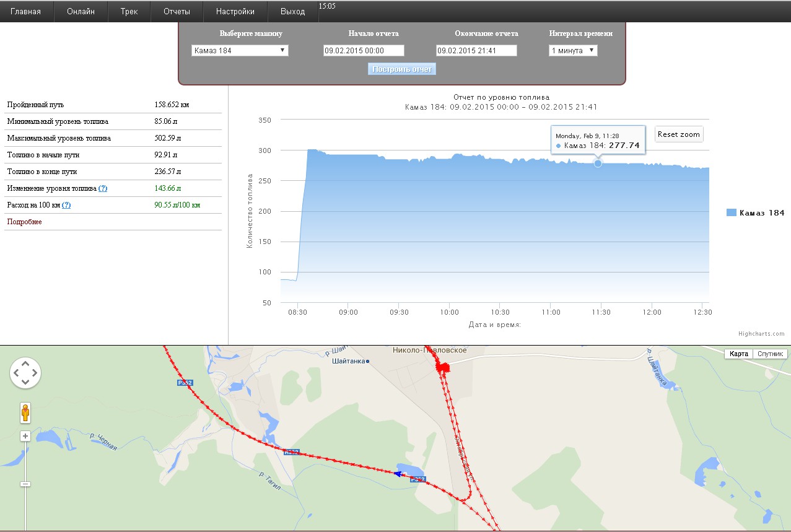Click the red track cluster near Николо-Павловское

pos(442,367)
